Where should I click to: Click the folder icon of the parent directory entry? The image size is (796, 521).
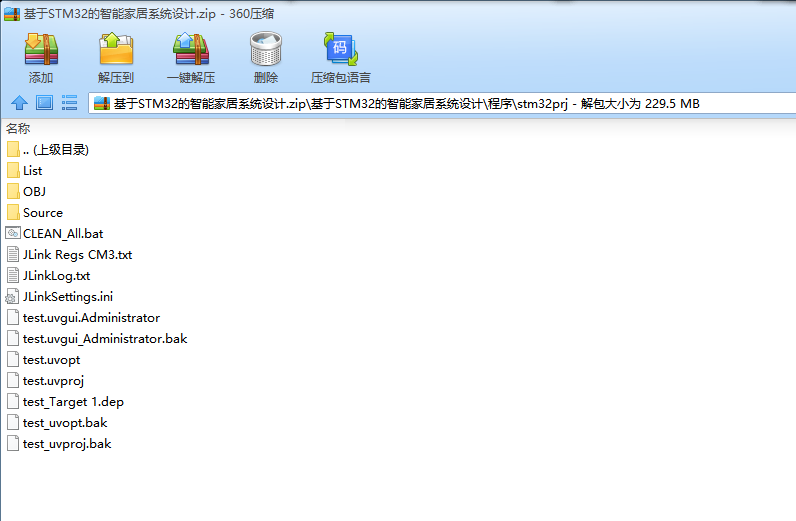pos(14,150)
